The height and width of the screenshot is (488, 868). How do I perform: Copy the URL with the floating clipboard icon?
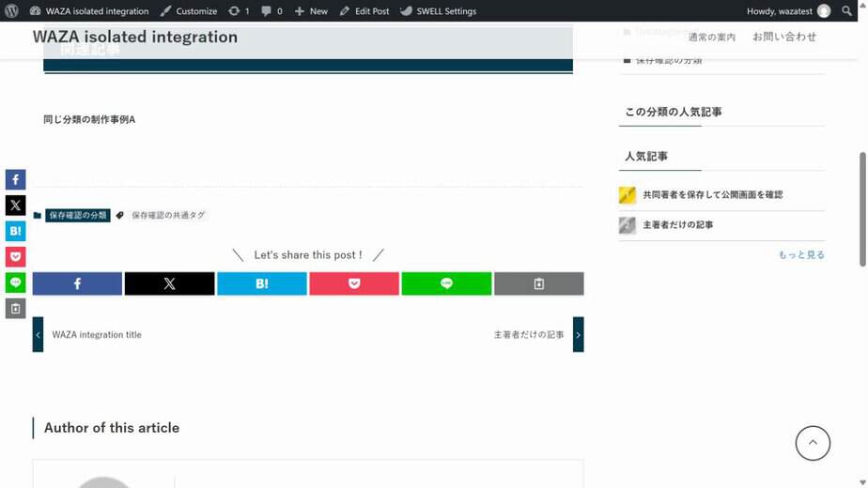pos(15,308)
